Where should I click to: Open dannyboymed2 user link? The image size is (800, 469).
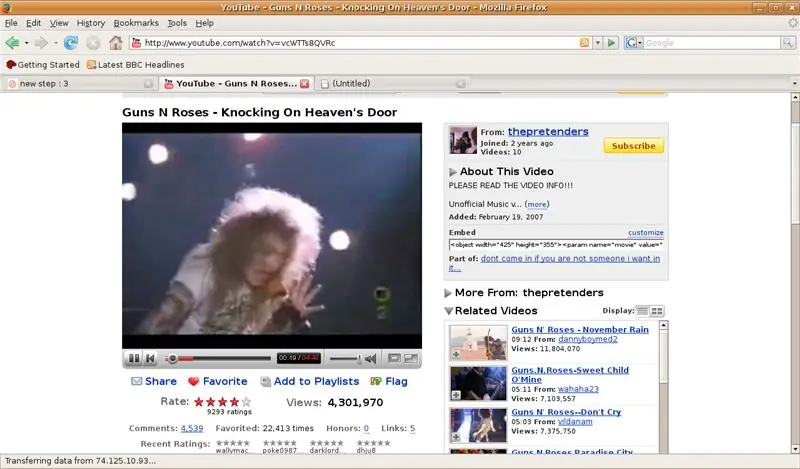pos(588,339)
